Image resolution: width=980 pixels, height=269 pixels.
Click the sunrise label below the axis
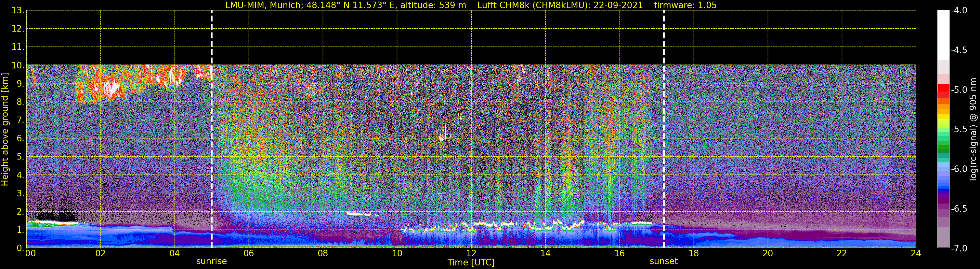tap(212, 262)
